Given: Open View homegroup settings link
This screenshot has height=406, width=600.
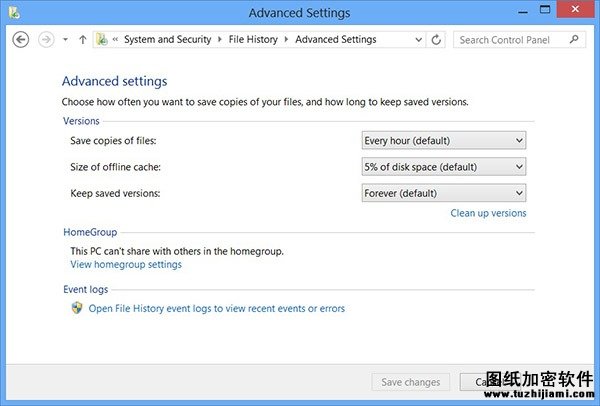Looking at the screenshot, I should coord(126,264).
